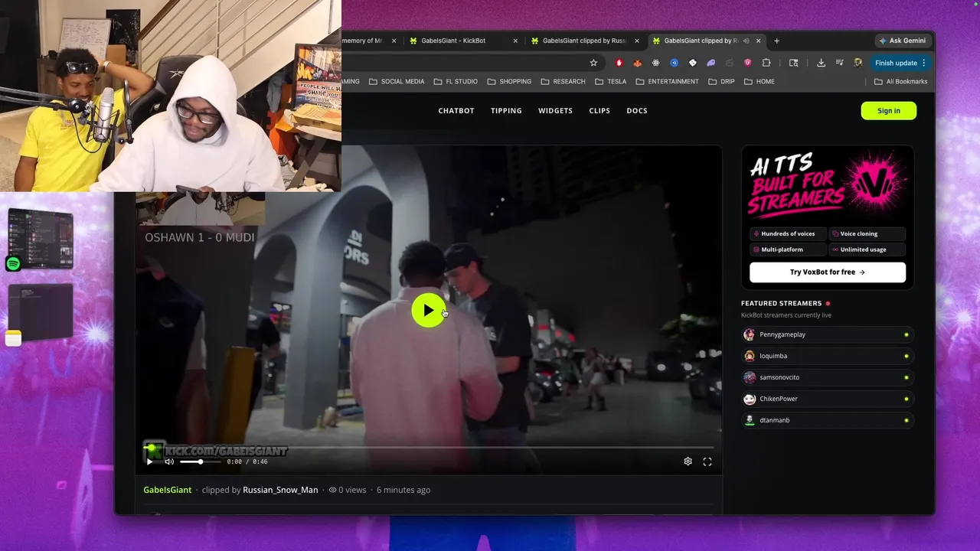Close the active GabeIsGiant clipped tab
The height and width of the screenshot is (551, 980).
coord(759,41)
